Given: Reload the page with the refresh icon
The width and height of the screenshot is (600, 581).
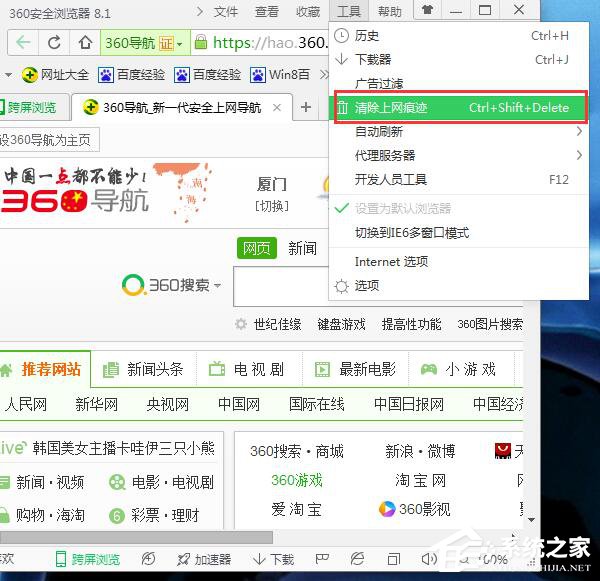Looking at the screenshot, I should pyautogui.click(x=55, y=43).
